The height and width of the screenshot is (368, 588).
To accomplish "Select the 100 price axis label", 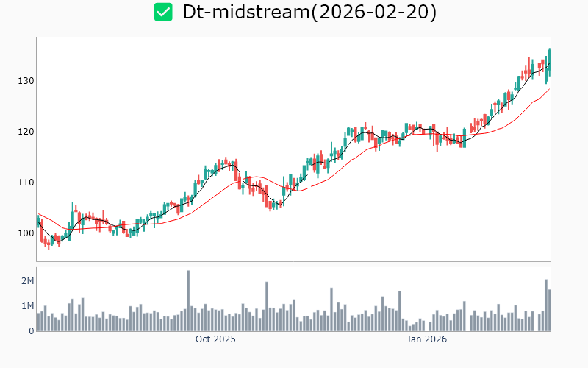I will click(26, 233).
